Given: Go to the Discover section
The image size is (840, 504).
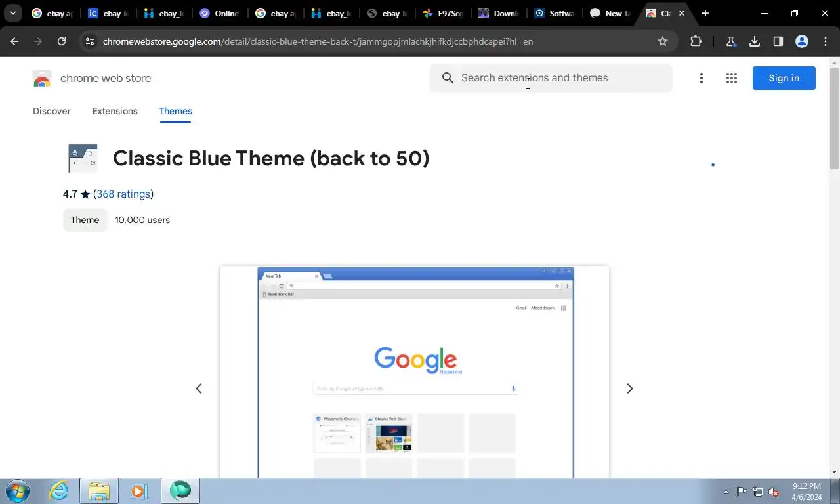Looking at the screenshot, I should click(52, 111).
